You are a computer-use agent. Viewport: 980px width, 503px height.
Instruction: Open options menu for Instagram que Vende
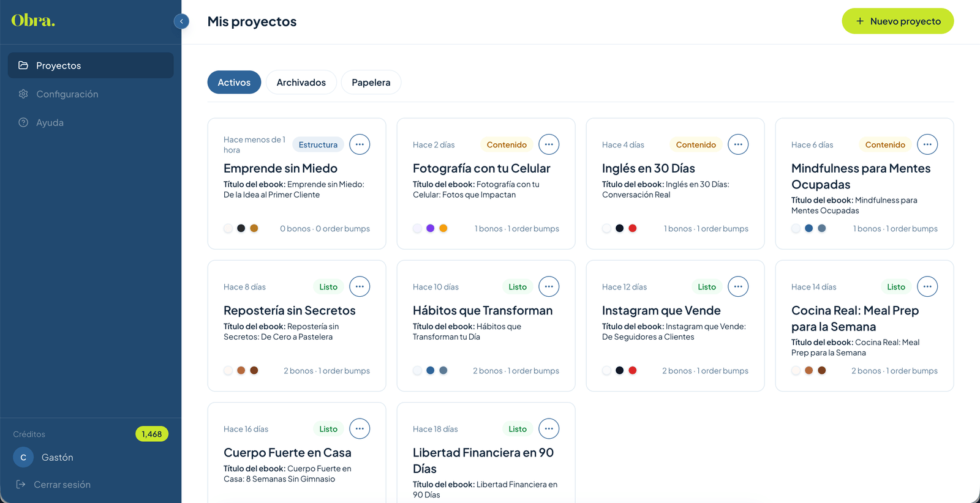pos(738,286)
